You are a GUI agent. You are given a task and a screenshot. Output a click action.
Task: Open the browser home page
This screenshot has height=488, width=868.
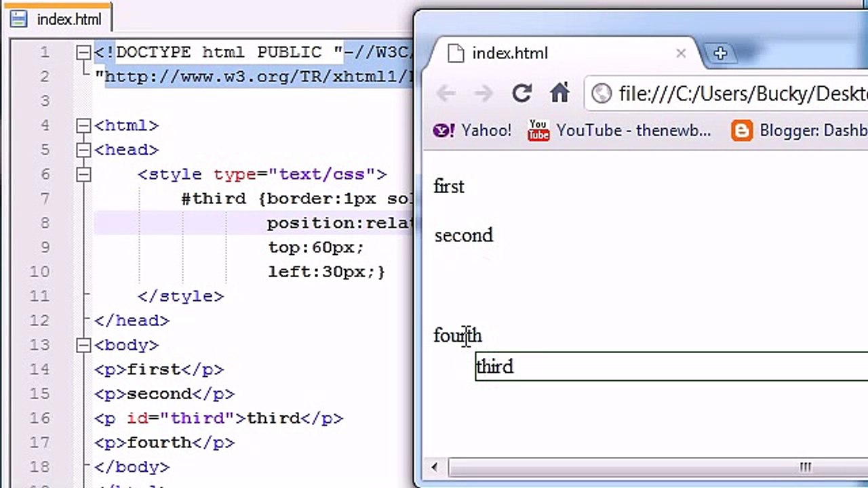tap(559, 93)
